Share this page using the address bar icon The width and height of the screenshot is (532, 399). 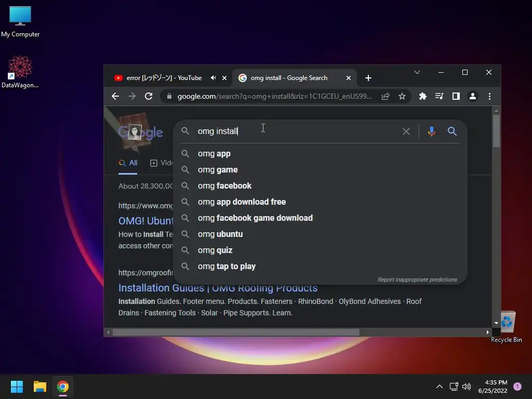pos(385,96)
